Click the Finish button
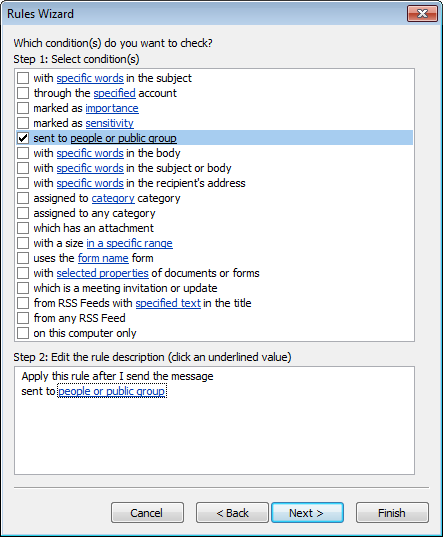Image resolution: width=443 pixels, height=537 pixels. (392, 513)
